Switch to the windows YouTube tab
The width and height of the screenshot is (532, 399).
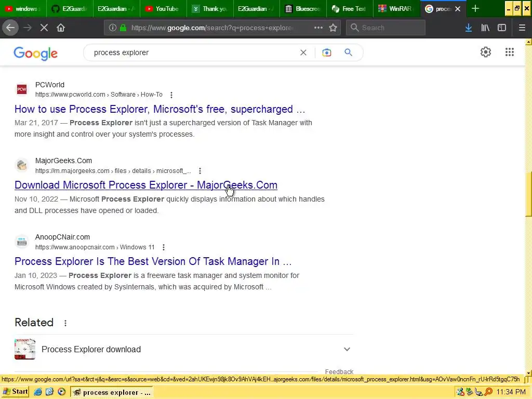click(23, 9)
